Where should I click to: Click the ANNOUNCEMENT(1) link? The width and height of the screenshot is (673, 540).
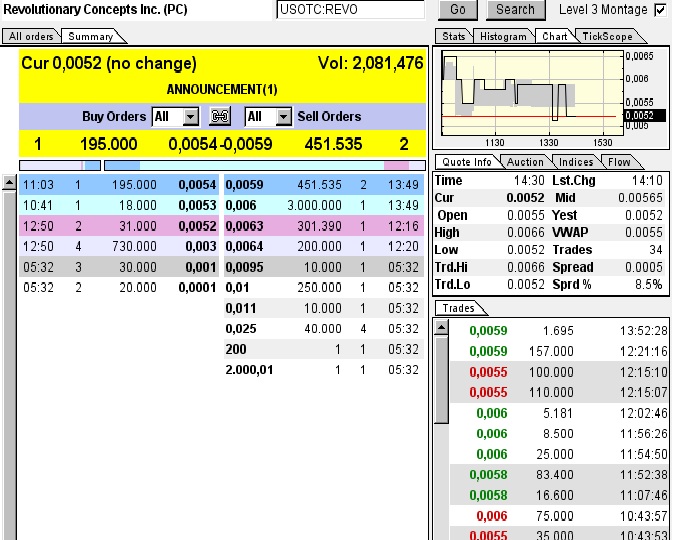click(222, 89)
